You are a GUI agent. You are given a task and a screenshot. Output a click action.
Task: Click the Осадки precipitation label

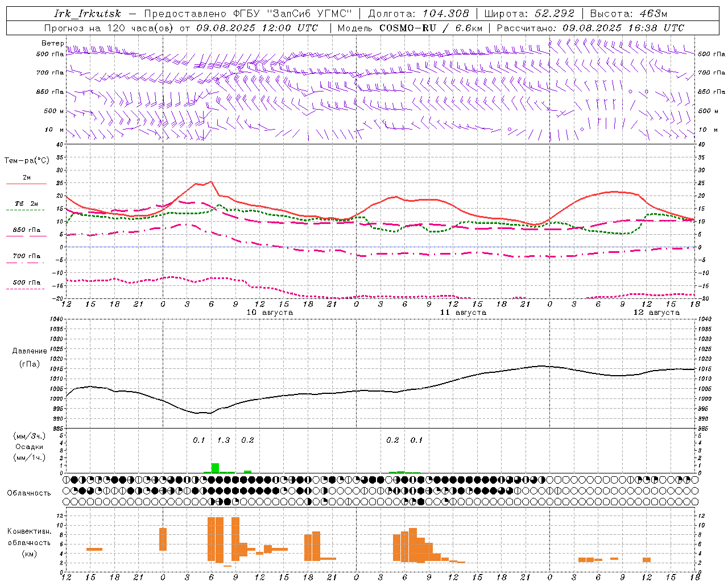point(30,447)
